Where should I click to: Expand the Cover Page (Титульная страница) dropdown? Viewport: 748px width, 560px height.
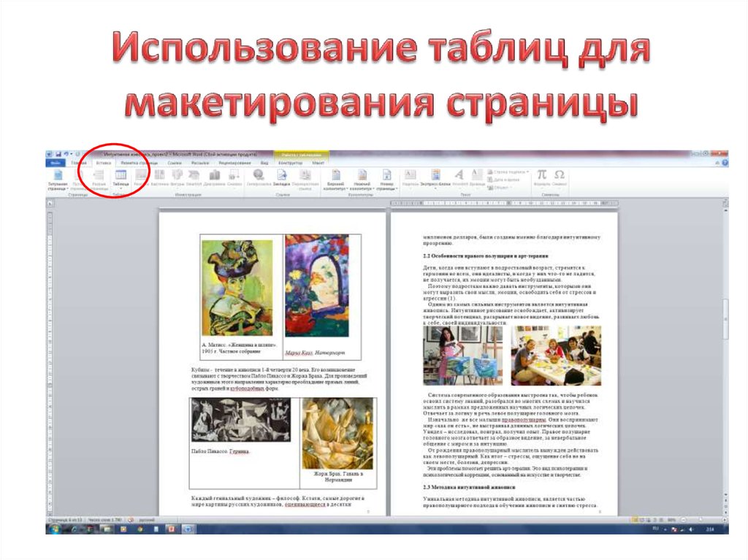(x=58, y=177)
